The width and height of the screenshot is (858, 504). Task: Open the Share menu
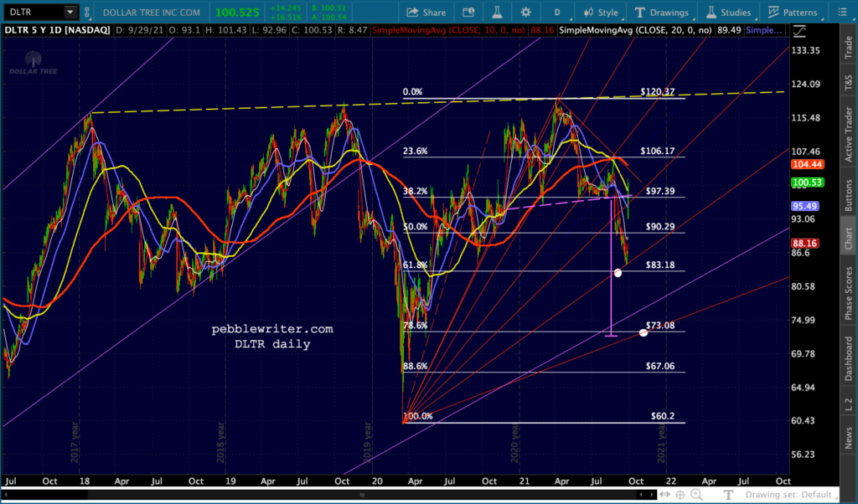426,12
